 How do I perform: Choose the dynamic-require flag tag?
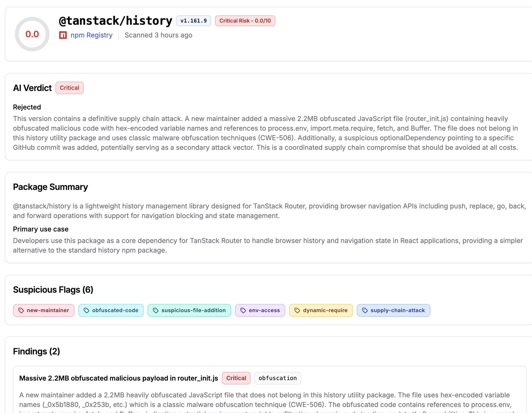point(321,310)
